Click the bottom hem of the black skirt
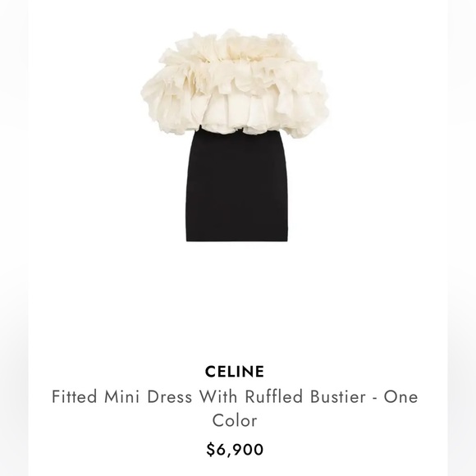The height and width of the screenshot is (476, 476). tap(237, 239)
